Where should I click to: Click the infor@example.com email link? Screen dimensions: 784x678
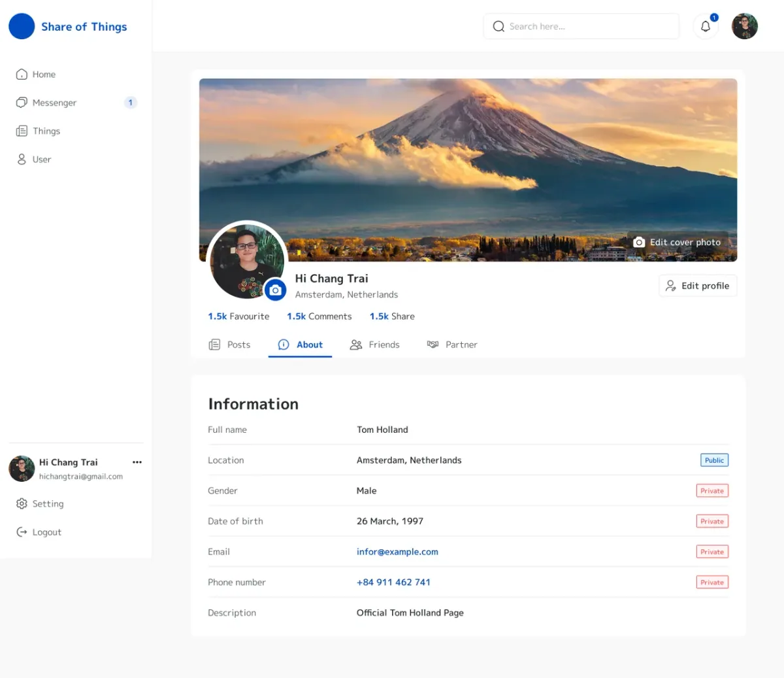[x=397, y=552]
